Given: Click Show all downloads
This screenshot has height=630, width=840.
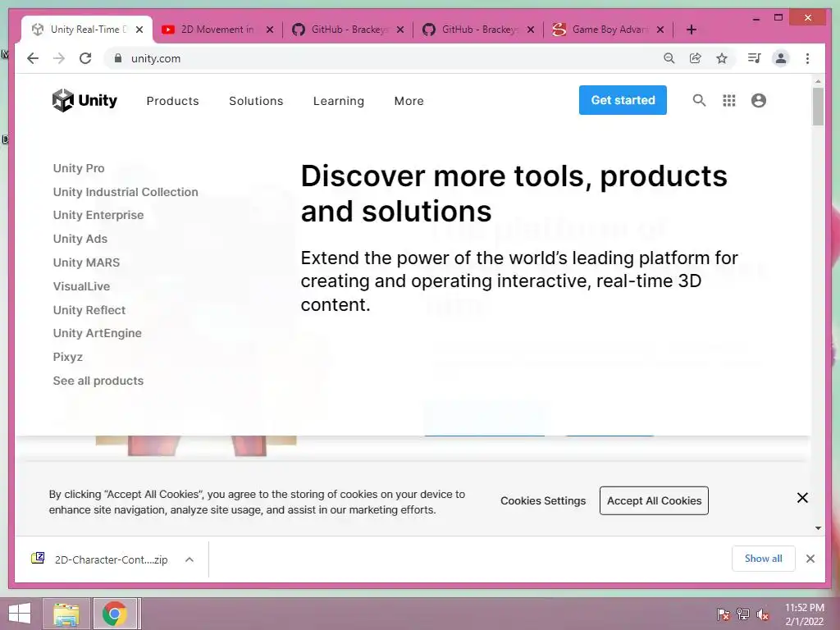Looking at the screenshot, I should pos(764,559).
